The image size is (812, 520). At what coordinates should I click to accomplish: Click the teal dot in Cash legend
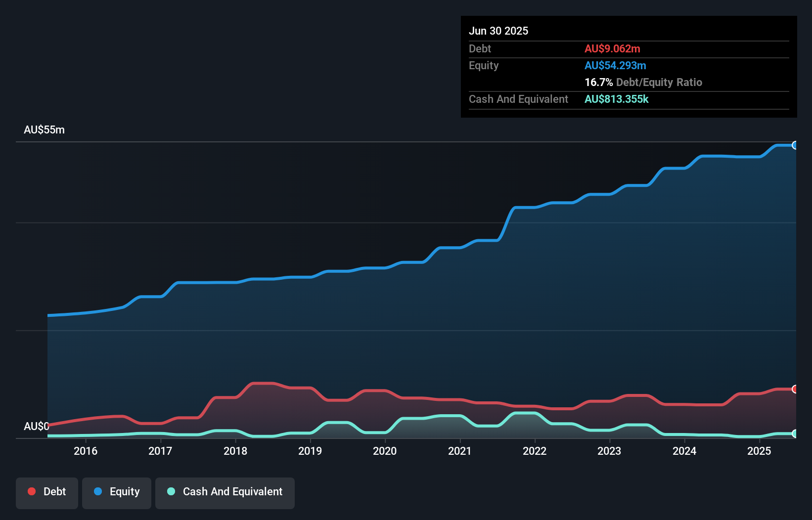pyautogui.click(x=171, y=491)
